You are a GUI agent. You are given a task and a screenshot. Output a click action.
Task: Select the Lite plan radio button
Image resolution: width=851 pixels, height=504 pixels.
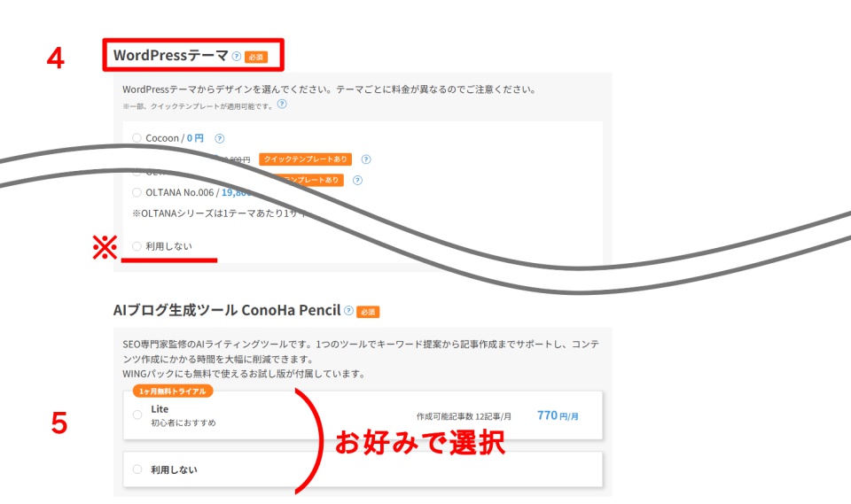(137, 415)
